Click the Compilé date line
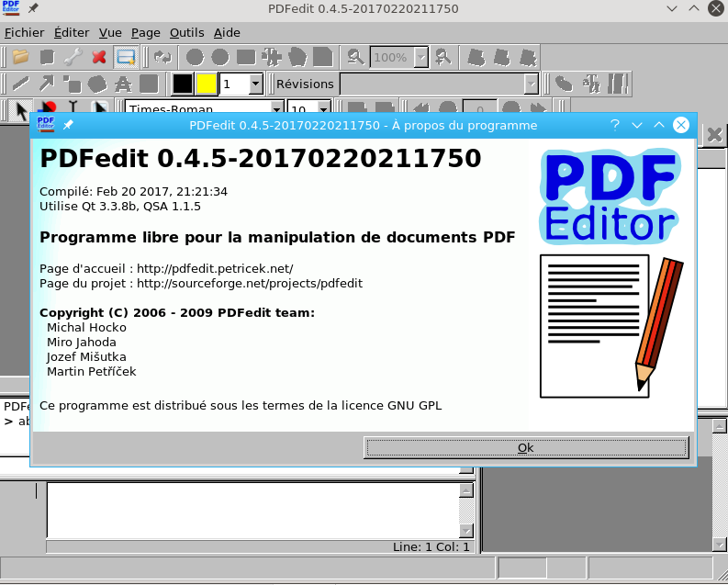Screen dimensions: 728x585 [x=133, y=192]
